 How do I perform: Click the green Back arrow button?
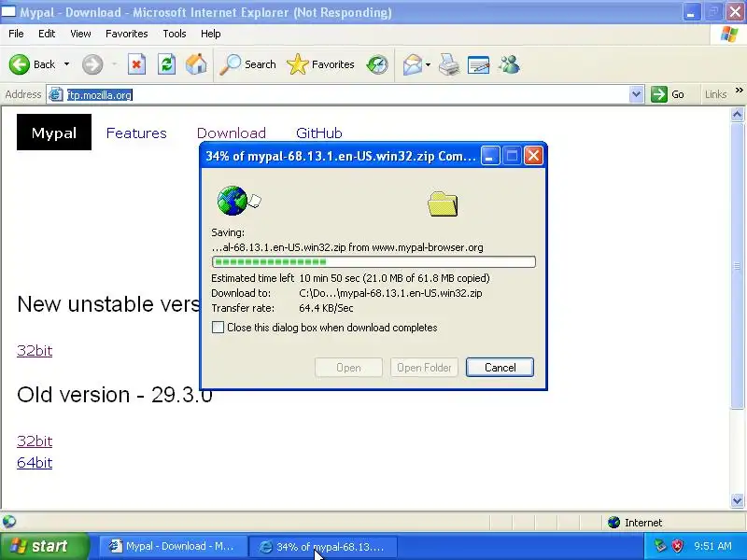coord(19,64)
